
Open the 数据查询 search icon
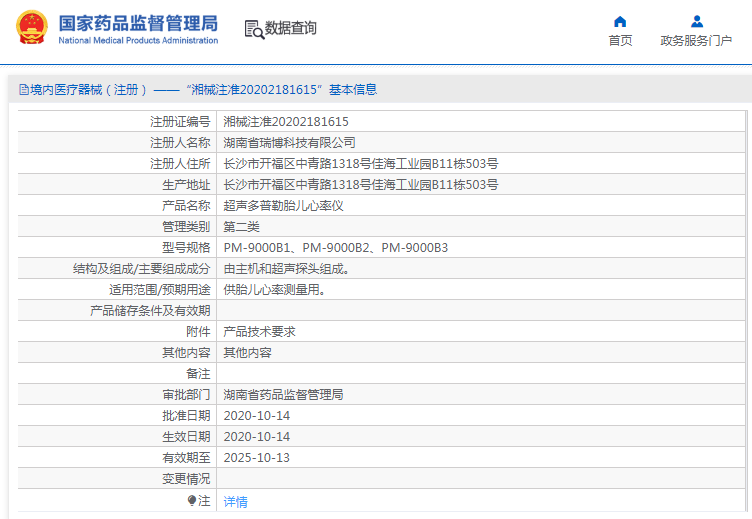click(x=254, y=29)
